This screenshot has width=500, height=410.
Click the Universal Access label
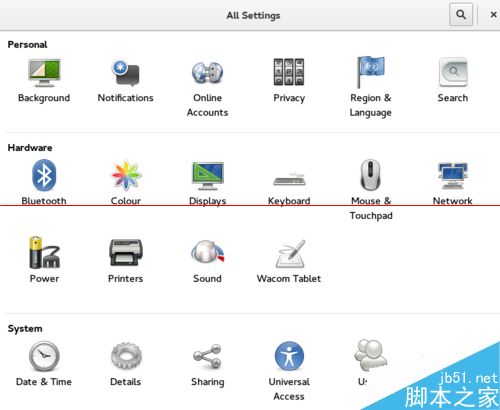[x=289, y=389]
